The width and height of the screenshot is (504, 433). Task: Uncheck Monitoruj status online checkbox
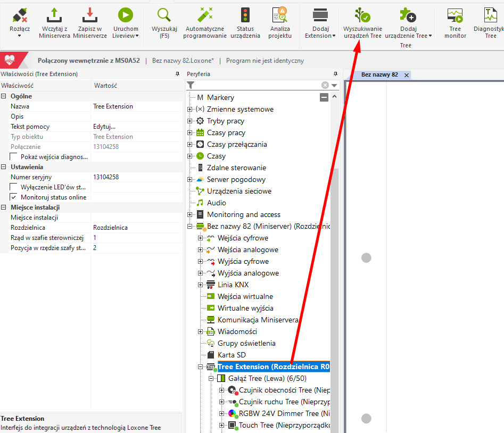click(14, 197)
